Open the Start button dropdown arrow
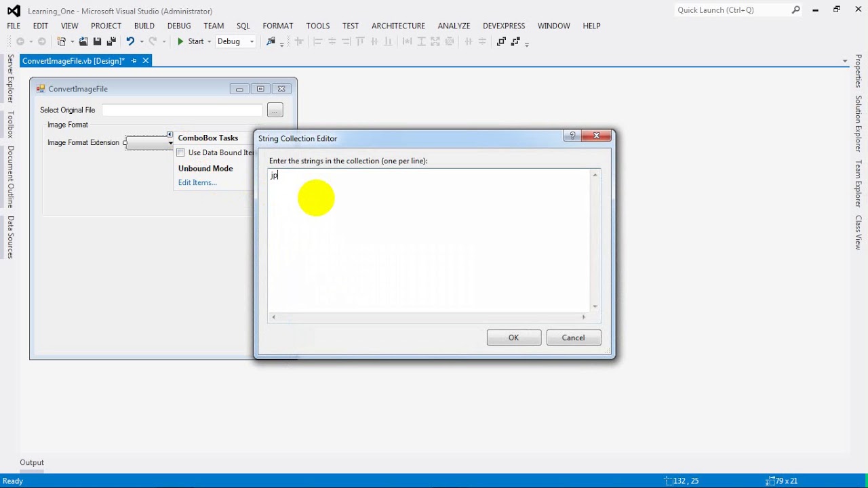Screen dimensions: 868x488 click(x=209, y=41)
